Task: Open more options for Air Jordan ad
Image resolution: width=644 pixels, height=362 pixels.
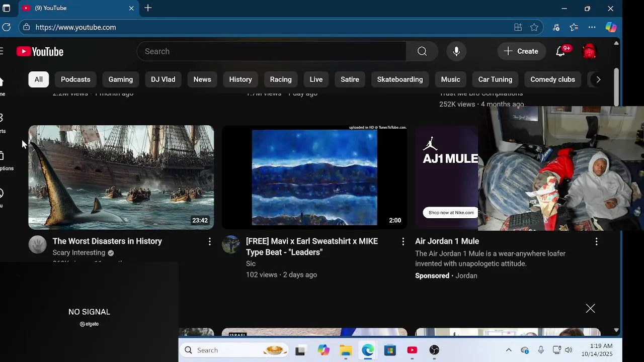Action: 596,242
